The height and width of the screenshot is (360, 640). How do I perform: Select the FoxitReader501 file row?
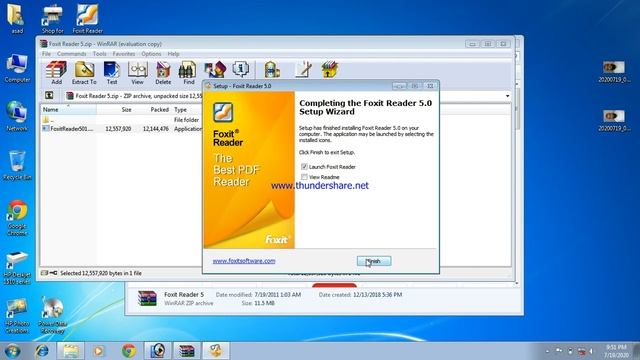point(122,129)
